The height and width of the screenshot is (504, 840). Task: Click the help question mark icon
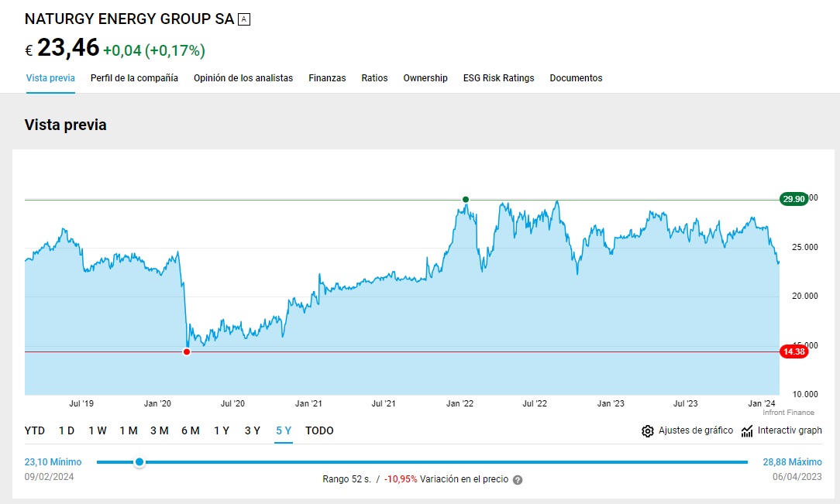(518, 480)
